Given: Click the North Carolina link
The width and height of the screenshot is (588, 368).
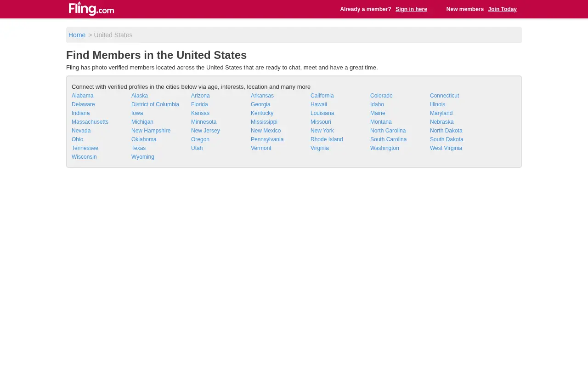Looking at the screenshot, I should (388, 131).
